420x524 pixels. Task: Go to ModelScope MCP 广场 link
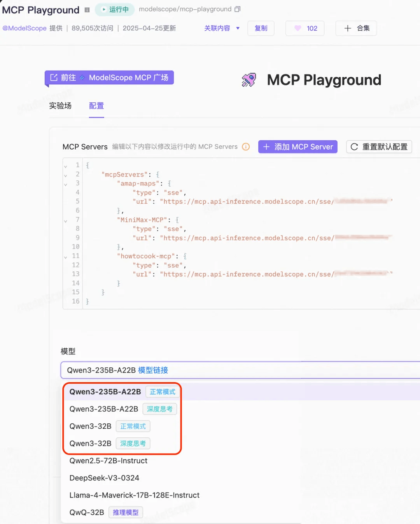point(109,77)
